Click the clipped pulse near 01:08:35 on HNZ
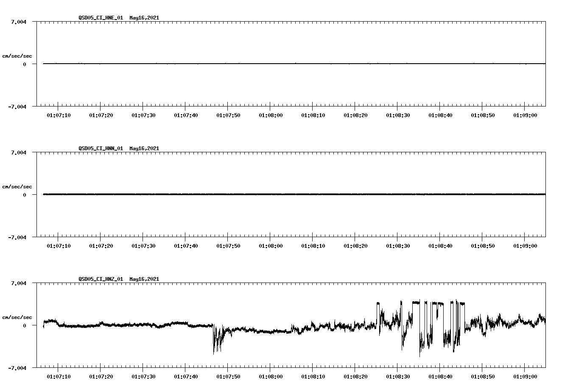 tap(417, 302)
